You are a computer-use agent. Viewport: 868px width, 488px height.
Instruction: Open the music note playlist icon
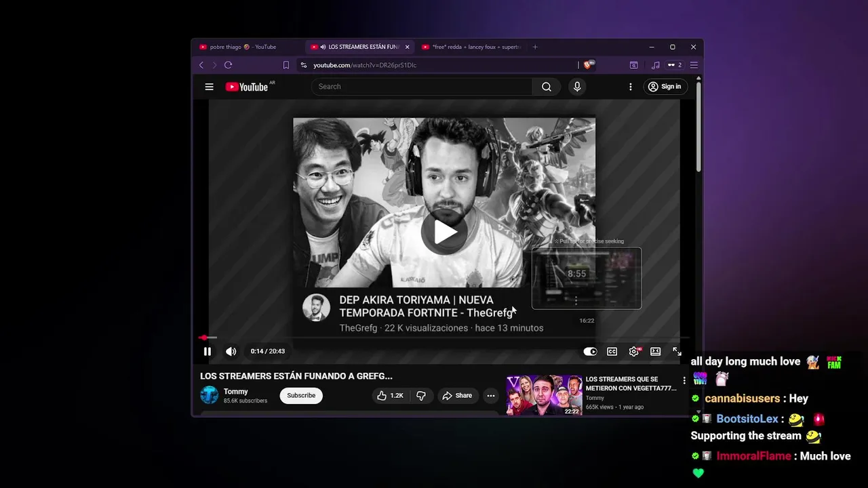(655, 65)
